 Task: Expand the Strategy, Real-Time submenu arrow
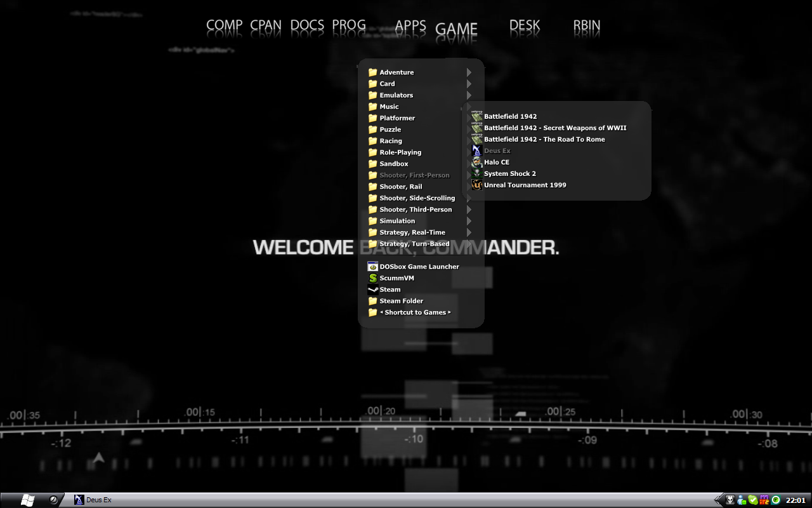point(469,232)
